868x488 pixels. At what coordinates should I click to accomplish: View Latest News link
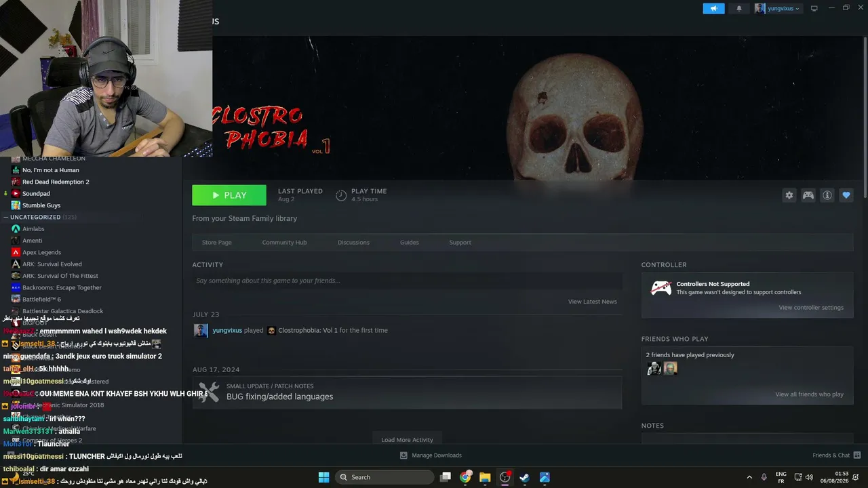pyautogui.click(x=593, y=302)
